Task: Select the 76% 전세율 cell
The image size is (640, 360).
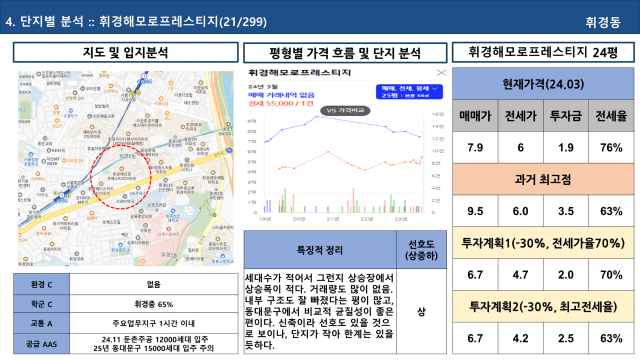Action: click(611, 148)
